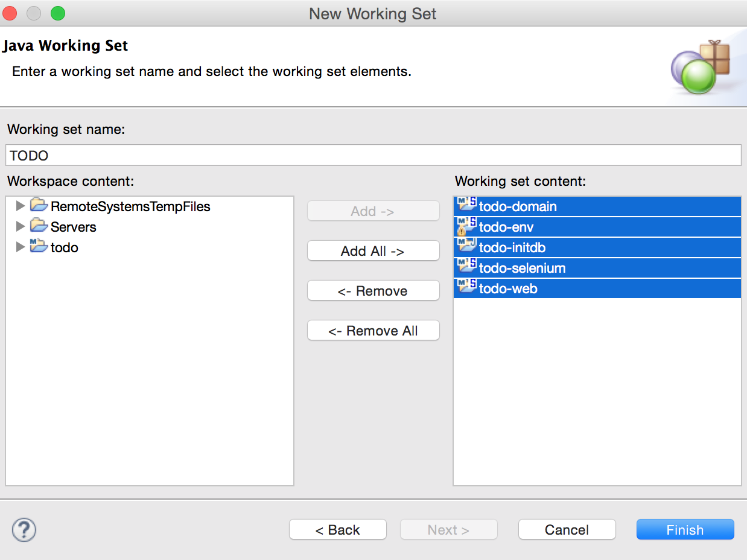Go back using the Back button

click(337, 529)
